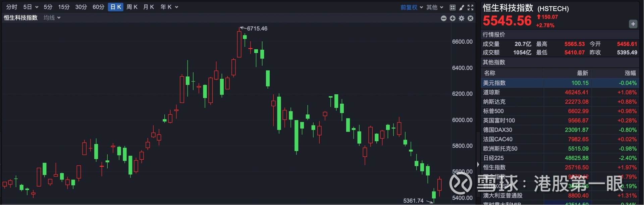Click the plus zoom-in chart icon
This screenshot has height=205, width=644.
[x=452, y=18]
